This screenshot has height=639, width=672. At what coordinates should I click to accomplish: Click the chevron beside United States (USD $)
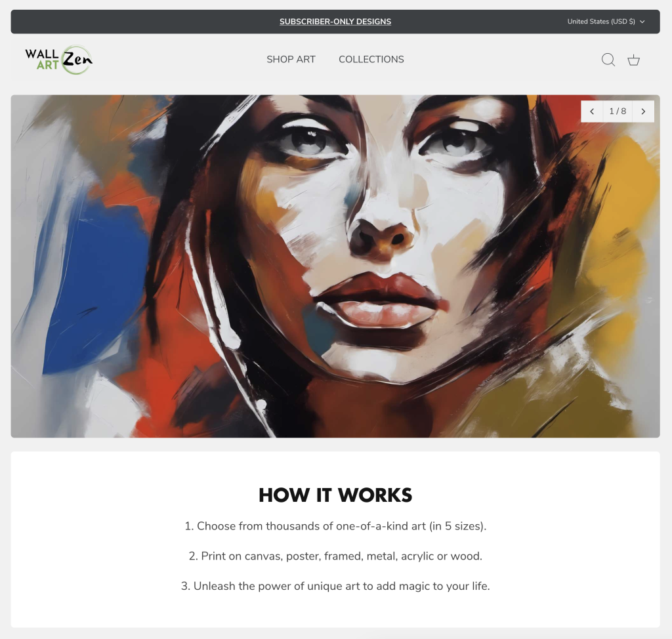click(x=642, y=22)
